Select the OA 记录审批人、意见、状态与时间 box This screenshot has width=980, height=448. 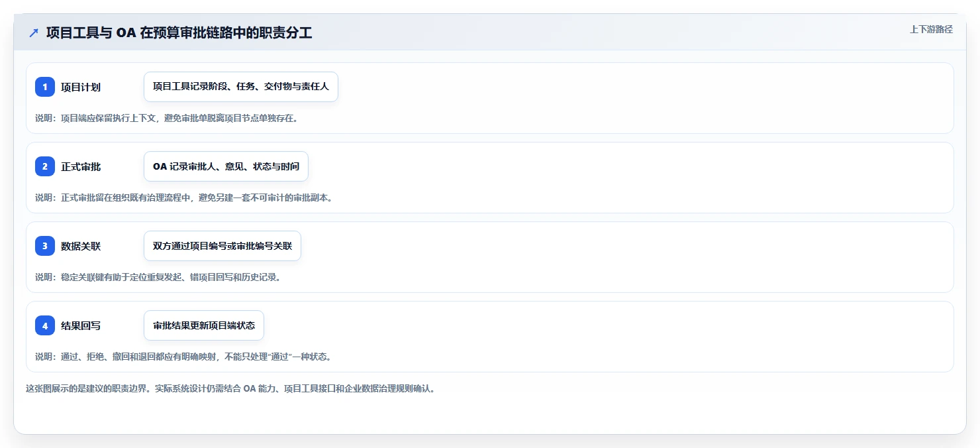(x=226, y=166)
